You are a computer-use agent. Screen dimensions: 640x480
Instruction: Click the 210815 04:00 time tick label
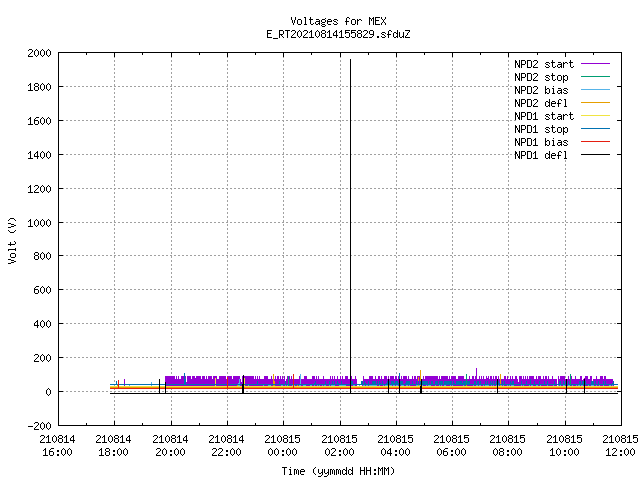click(396, 446)
